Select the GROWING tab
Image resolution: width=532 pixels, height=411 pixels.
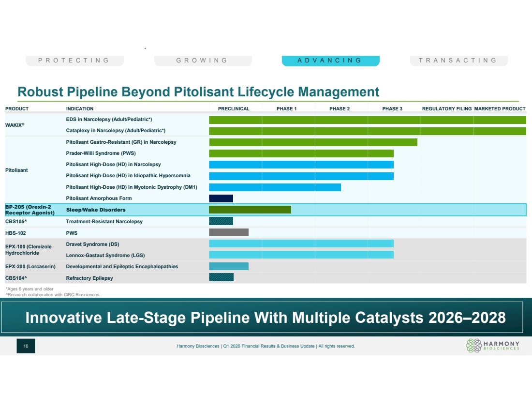[203, 61]
